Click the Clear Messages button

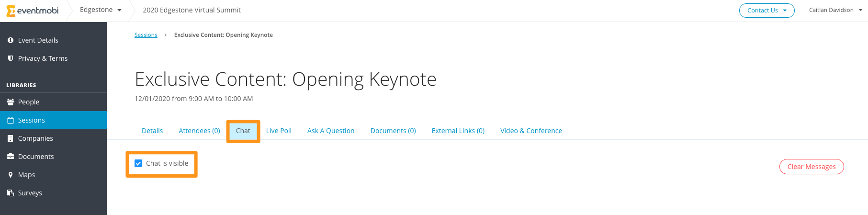tap(812, 167)
